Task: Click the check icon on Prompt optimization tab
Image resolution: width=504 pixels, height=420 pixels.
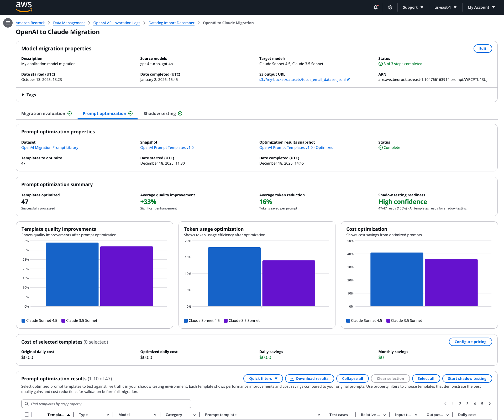Action: pyautogui.click(x=130, y=113)
